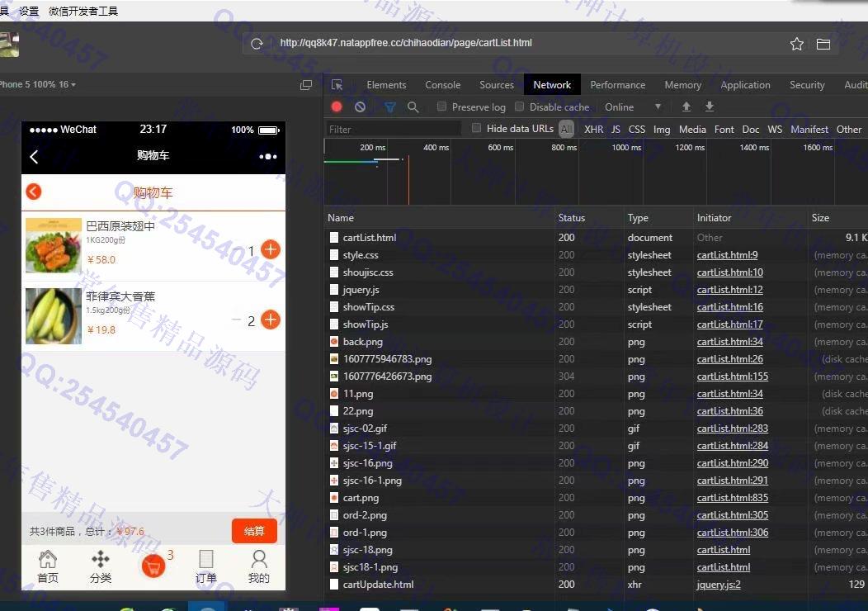Click the inspect element picker icon
Viewport: 868px width, 611px height.
[337, 85]
